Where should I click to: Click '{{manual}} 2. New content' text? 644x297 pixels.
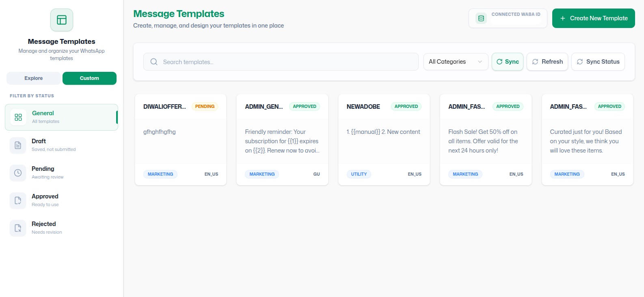(383, 132)
